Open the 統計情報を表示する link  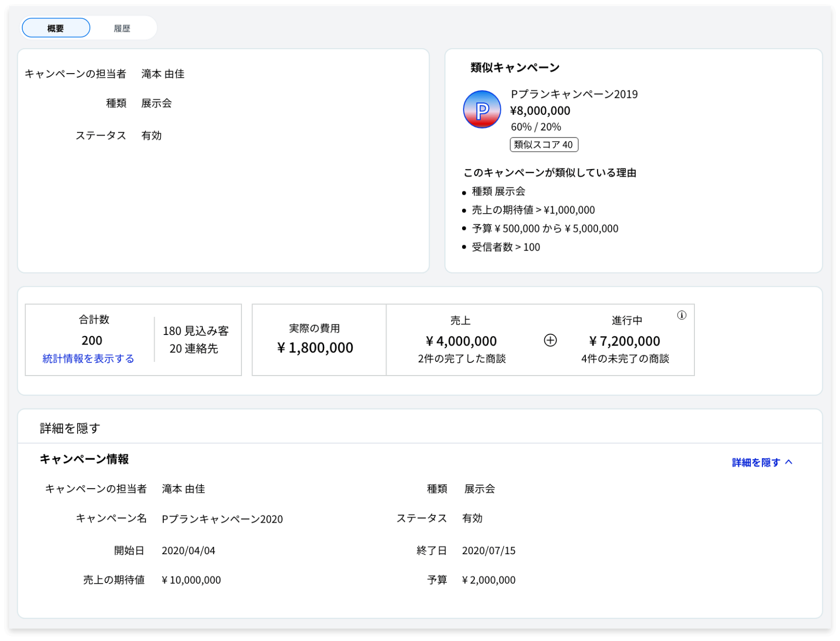point(88,358)
